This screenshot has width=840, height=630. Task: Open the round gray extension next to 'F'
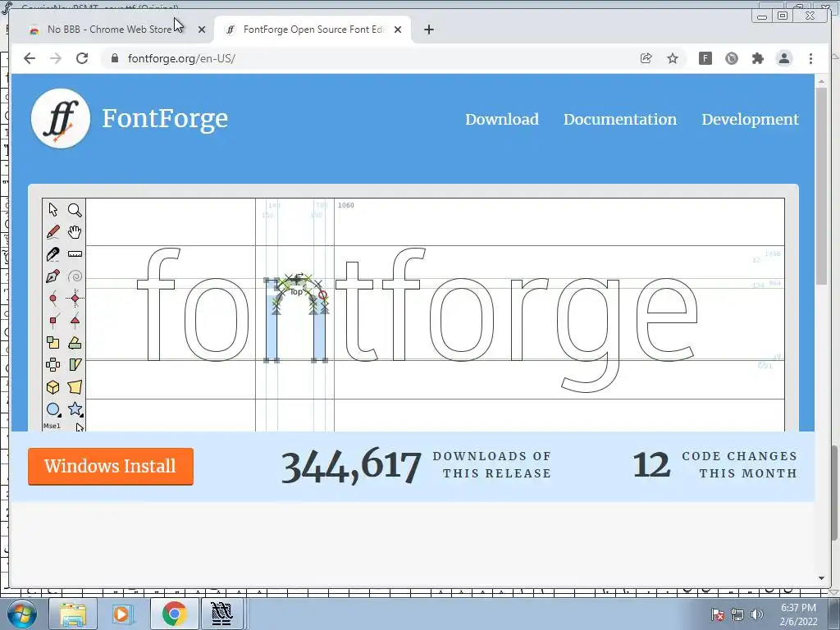tap(731, 58)
